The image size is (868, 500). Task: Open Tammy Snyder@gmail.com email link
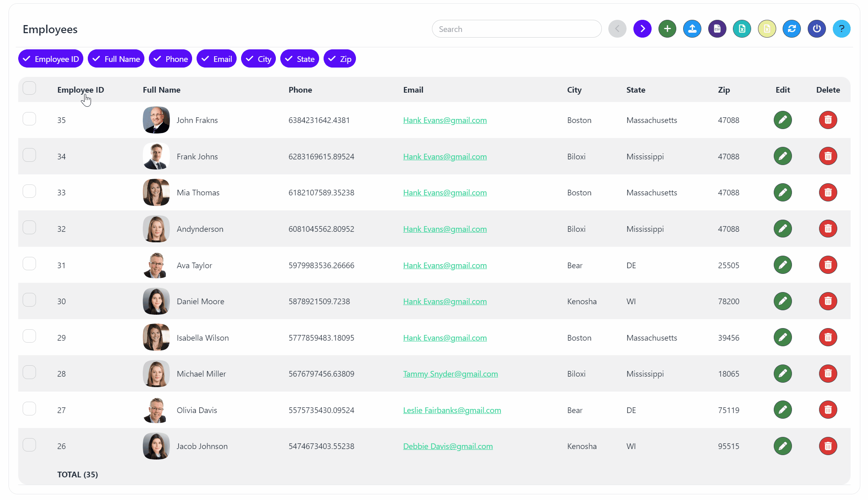[450, 374]
